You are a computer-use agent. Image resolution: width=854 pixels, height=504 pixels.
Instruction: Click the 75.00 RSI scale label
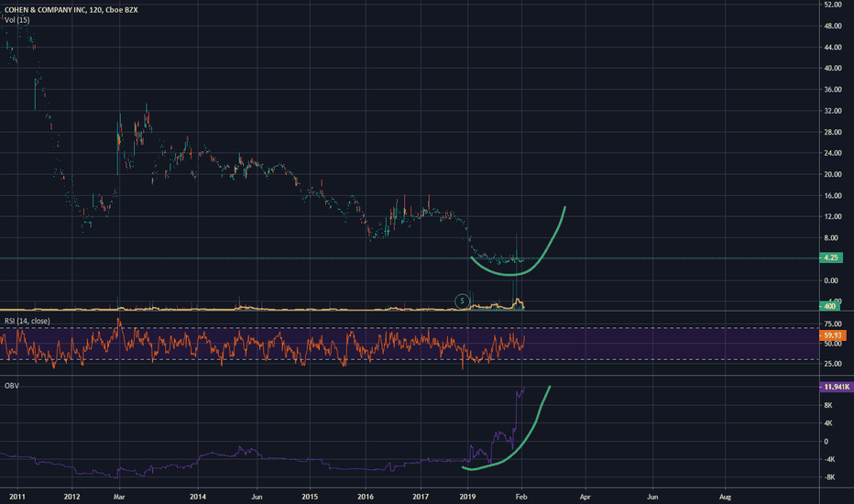[x=833, y=324]
